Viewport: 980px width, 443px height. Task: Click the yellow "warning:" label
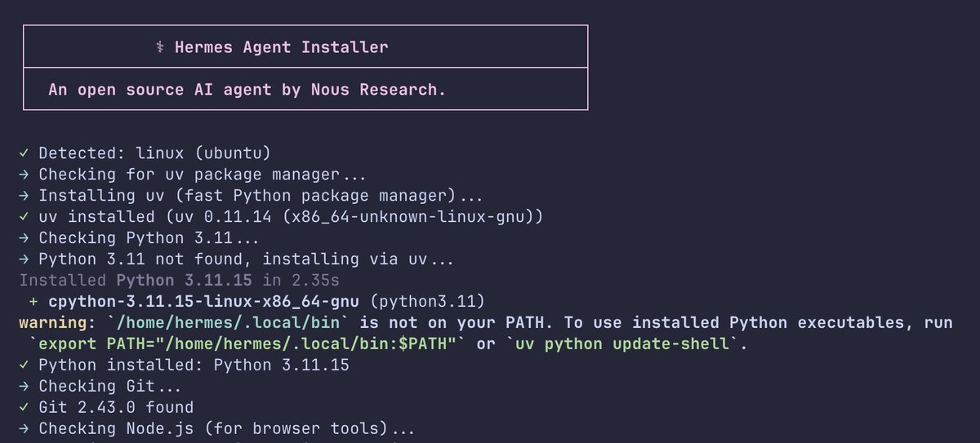click(x=58, y=323)
